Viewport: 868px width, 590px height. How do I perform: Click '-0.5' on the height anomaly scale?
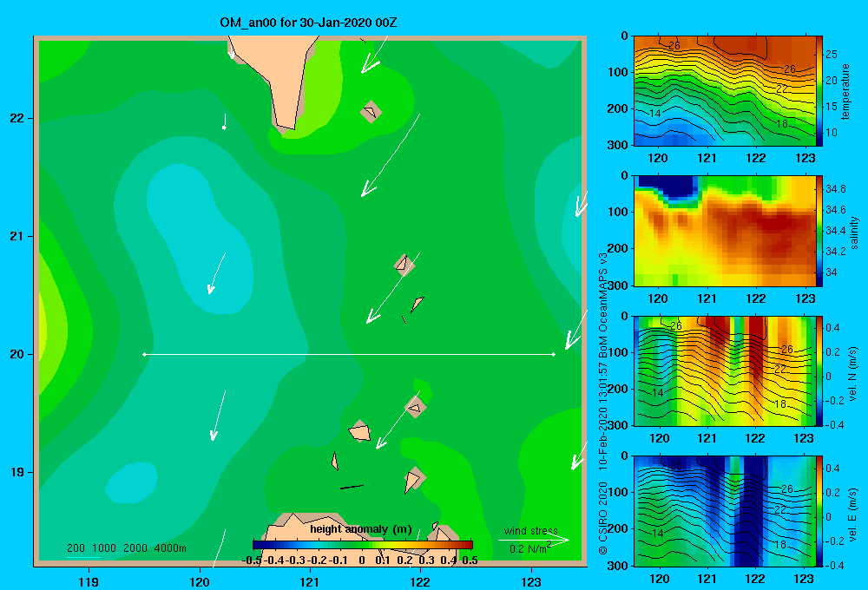(x=252, y=560)
